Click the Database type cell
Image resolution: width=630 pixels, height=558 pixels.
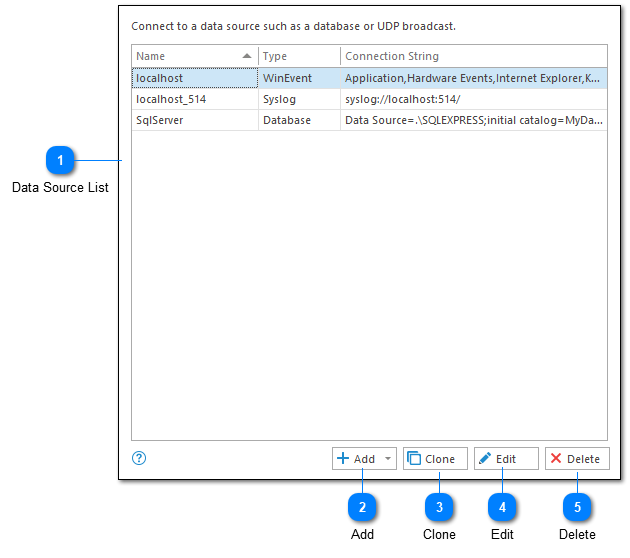point(286,120)
